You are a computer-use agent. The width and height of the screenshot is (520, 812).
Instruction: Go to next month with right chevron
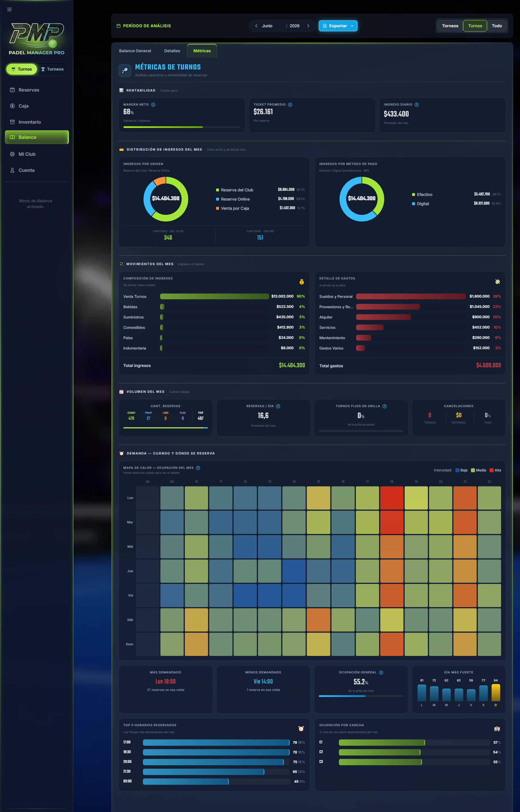coord(308,26)
